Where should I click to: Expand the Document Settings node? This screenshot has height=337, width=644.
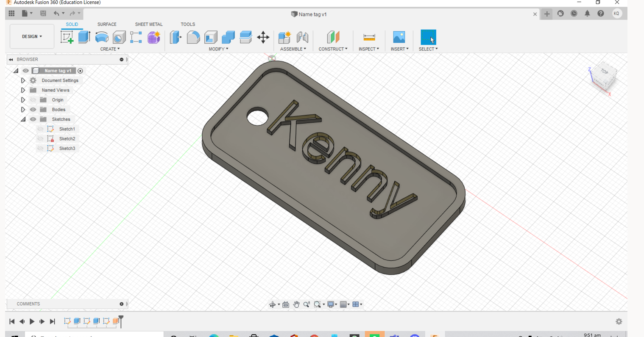(23, 80)
